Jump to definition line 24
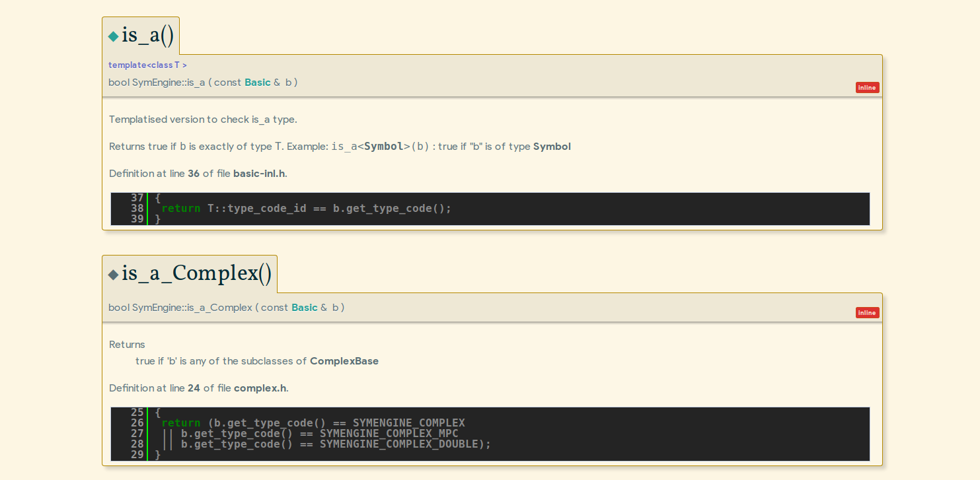Viewport: 980px width, 480px height. 194,388
